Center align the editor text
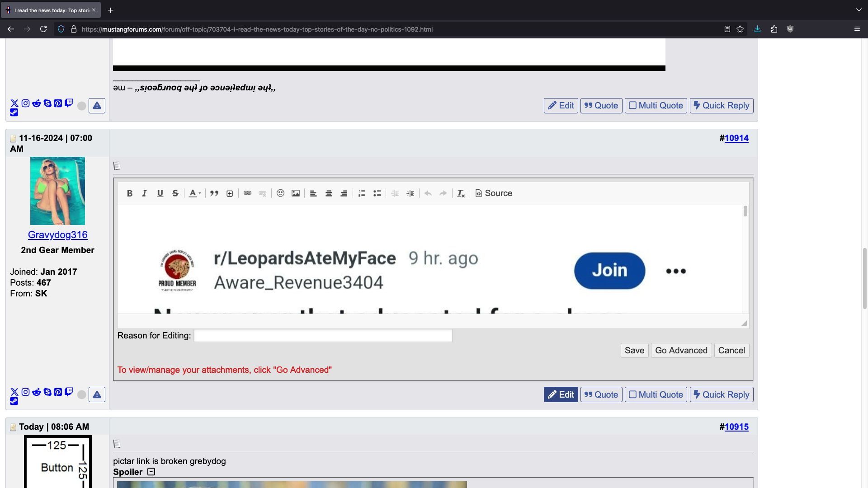 coord(329,193)
